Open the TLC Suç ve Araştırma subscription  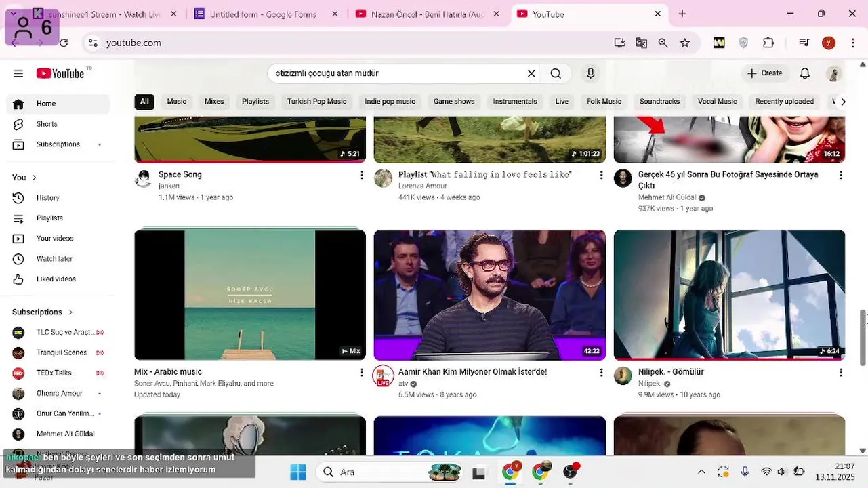tap(58, 333)
